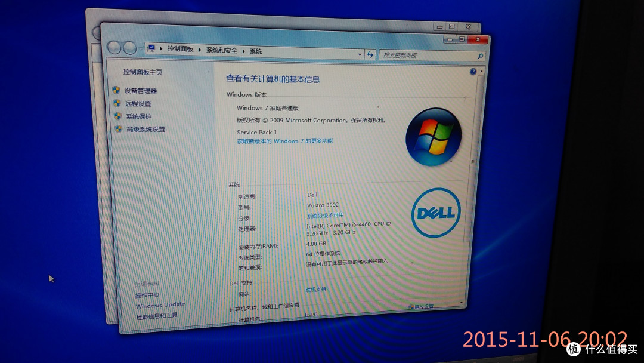Open address bar history dropdown arrow
This screenshot has height=363, width=644.
[x=360, y=54]
